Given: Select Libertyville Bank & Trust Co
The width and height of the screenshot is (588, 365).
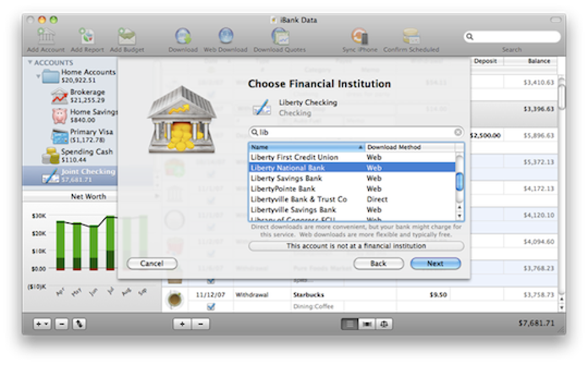Looking at the screenshot, I should 352,199.
